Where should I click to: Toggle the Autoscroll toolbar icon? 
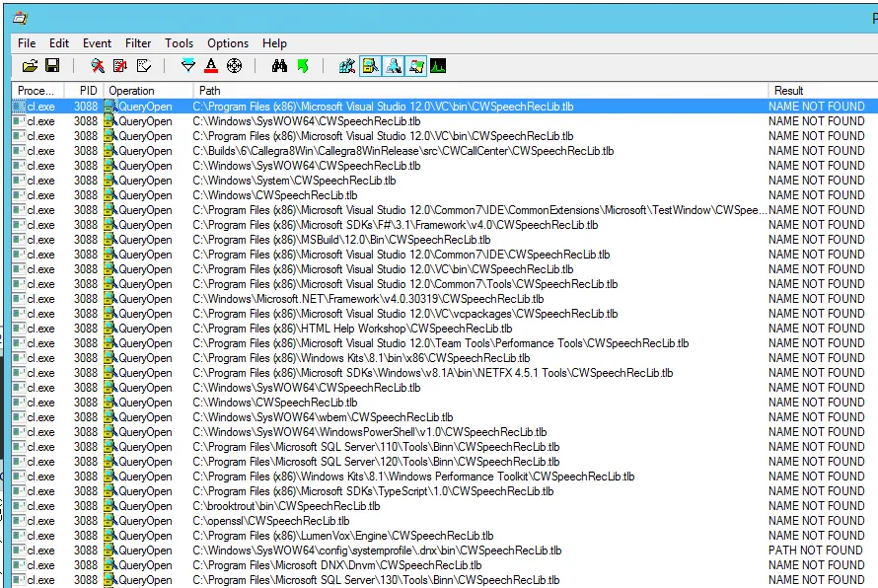[120, 66]
